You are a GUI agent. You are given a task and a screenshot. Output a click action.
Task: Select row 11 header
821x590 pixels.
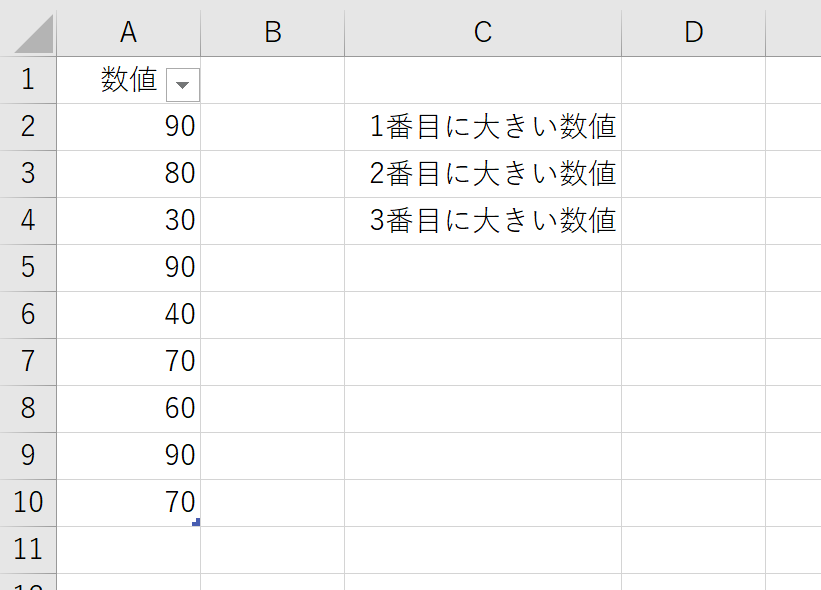tap(28, 550)
